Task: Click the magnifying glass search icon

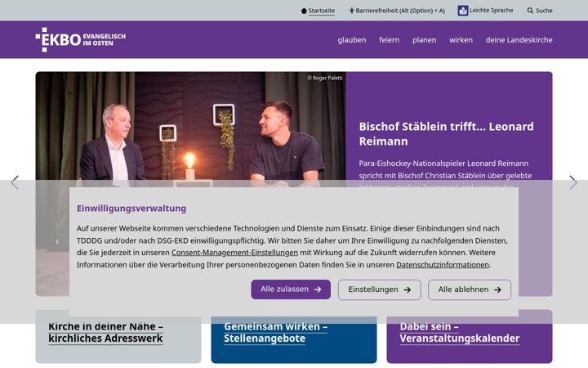Action: pyautogui.click(x=530, y=11)
